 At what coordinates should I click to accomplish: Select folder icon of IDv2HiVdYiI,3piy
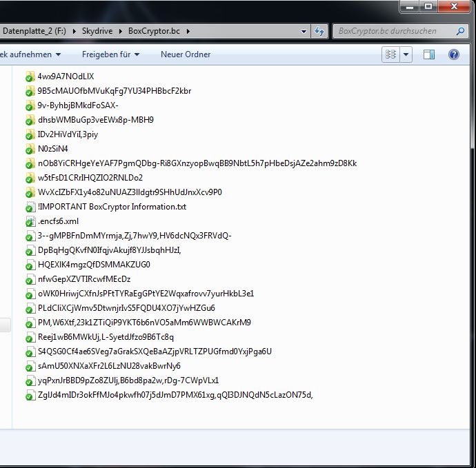click(30, 134)
